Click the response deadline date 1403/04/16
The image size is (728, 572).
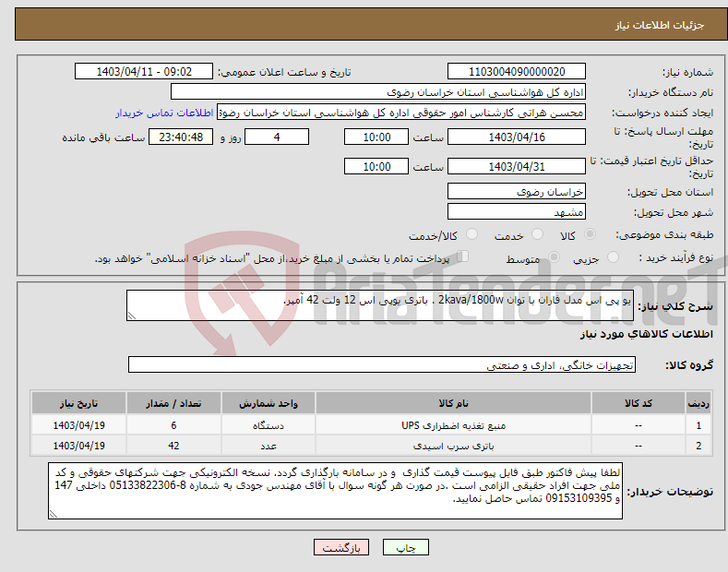517,137
